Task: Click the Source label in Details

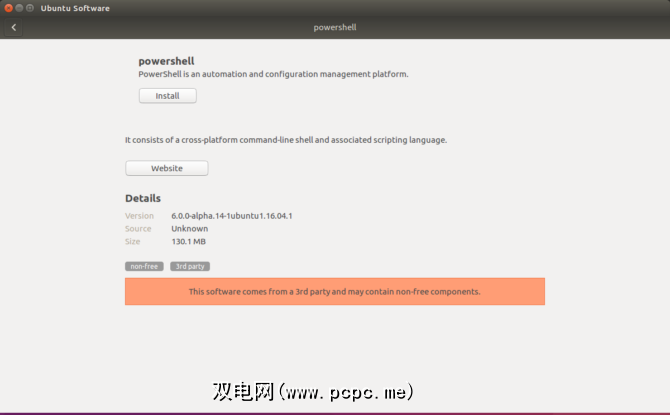Action: tap(138, 229)
